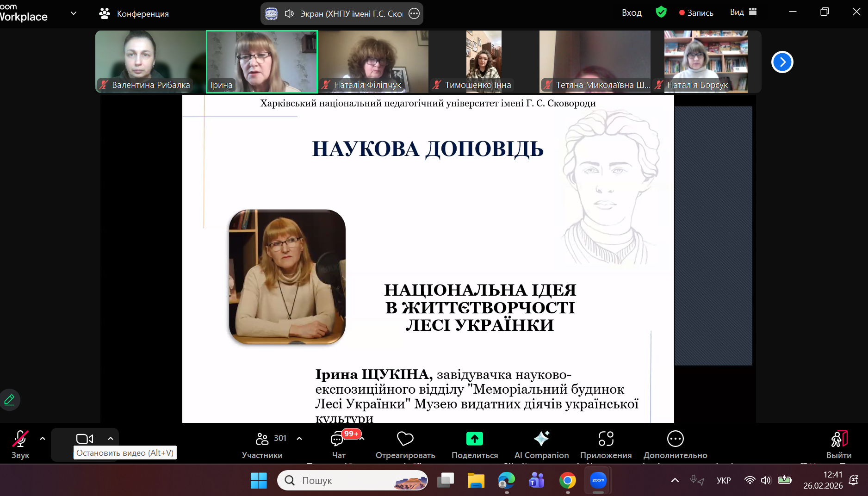Open the More options menu in toolbar
This screenshot has width=868, height=496.
tap(675, 444)
